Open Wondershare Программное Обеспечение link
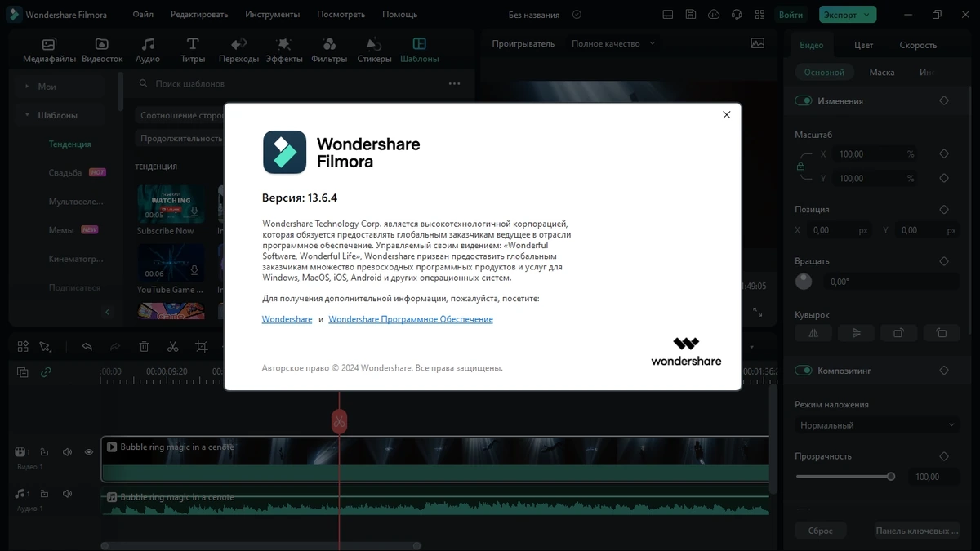The image size is (980, 551). (x=411, y=319)
